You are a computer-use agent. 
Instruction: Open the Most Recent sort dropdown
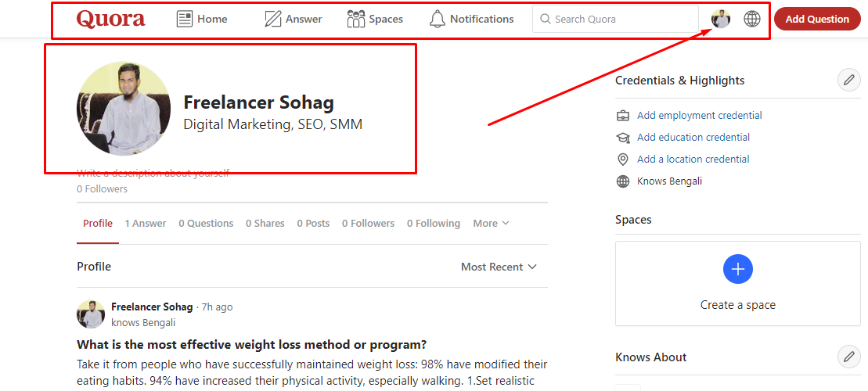pyautogui.click(x=499, y=267)
